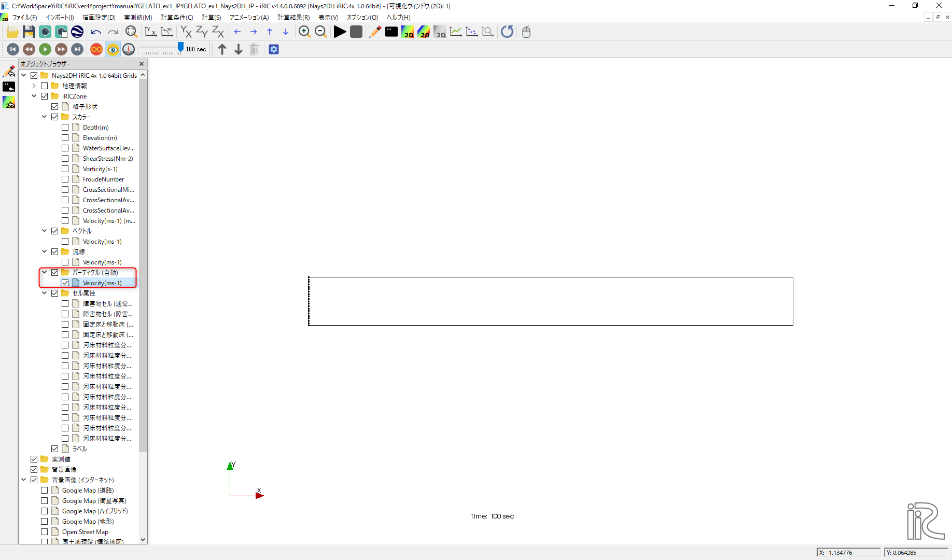Fit view to window icon

(131, 32)
